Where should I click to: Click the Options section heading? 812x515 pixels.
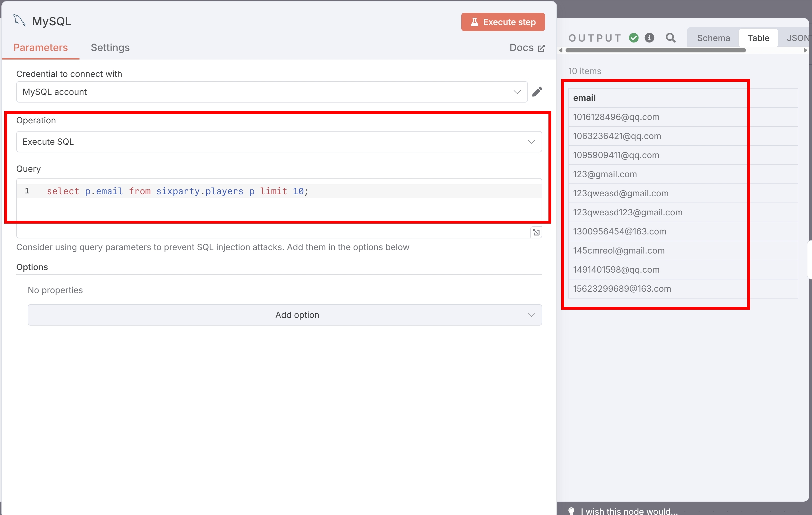click(x=32, y=267)
